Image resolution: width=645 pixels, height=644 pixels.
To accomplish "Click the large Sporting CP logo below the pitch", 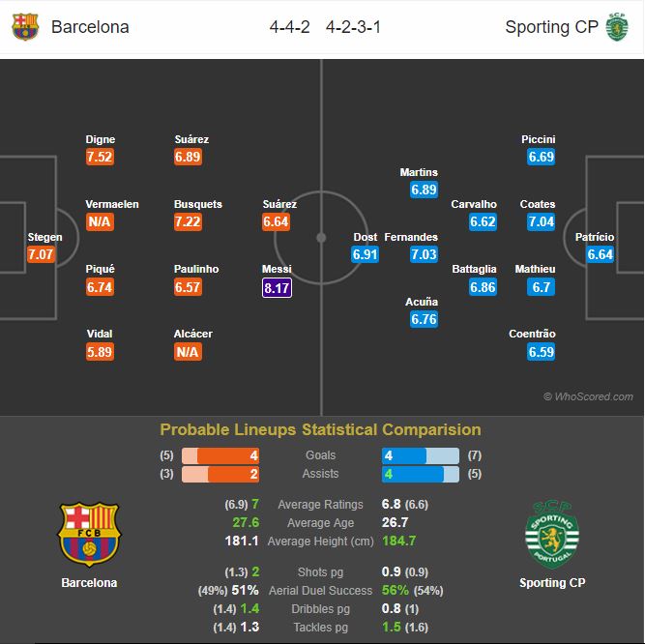I will coord(552,535).
